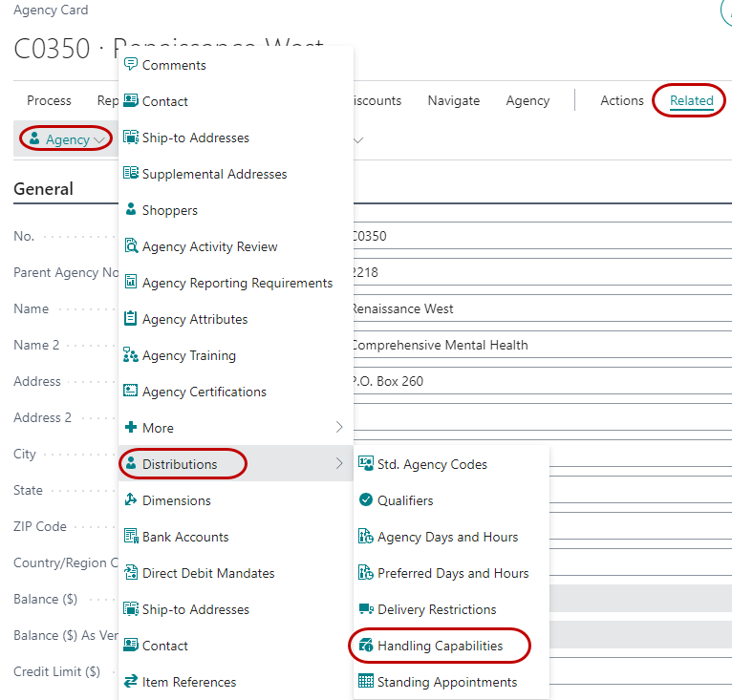Screen dimensions: 732x700
Task: Click the Shoppers person icon
Action: point(131,210)
